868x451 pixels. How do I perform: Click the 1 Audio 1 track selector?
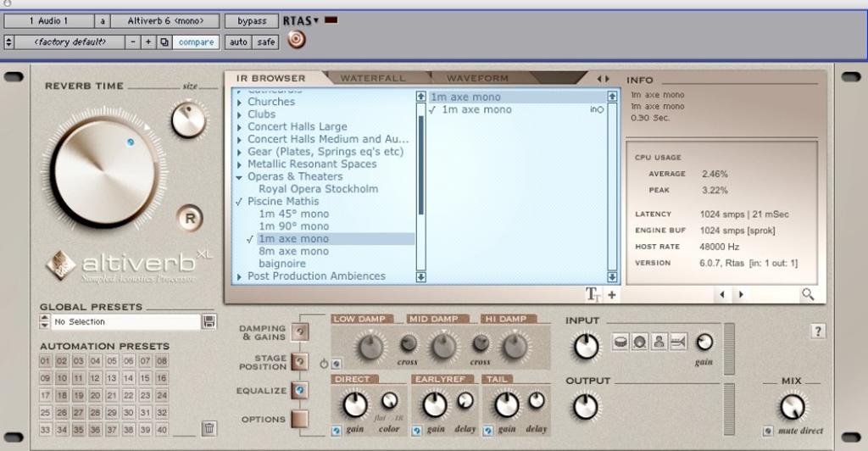(x=48, y=21)
